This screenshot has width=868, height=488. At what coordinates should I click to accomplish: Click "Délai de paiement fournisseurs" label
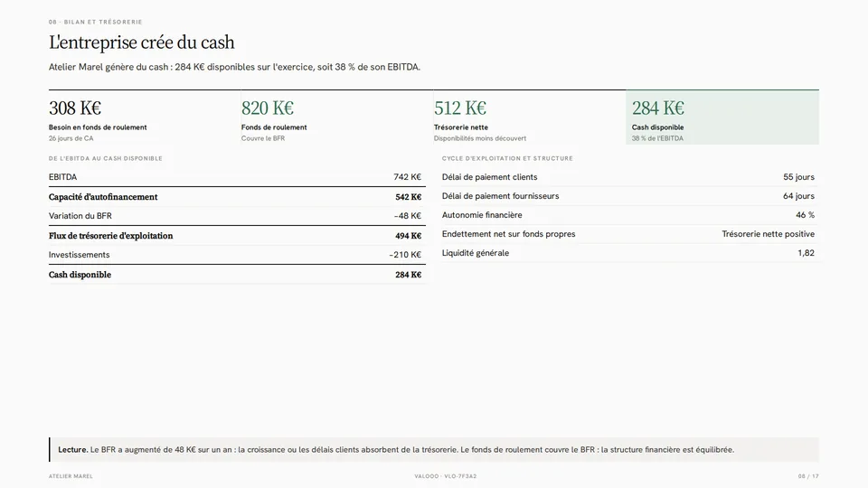click(x=500, y=196)
